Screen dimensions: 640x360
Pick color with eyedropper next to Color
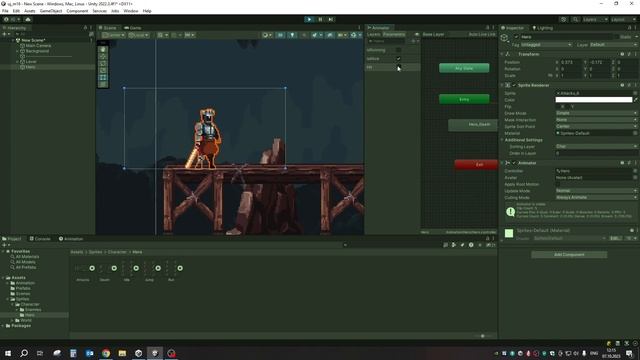[636, 100]
